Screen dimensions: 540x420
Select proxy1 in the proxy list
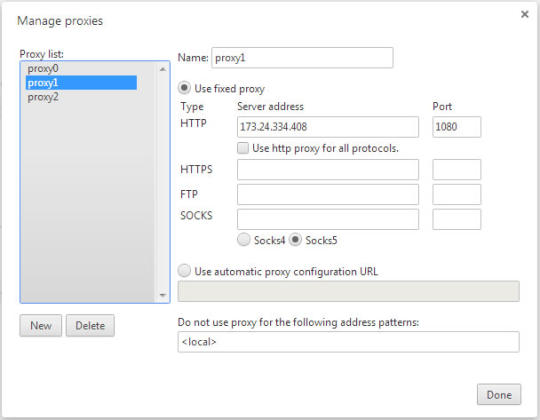click(x=81, y=83)
